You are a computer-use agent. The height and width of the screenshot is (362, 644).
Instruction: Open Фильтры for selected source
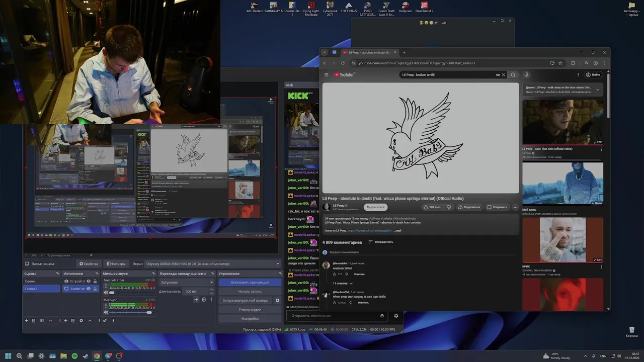(x=116, y=263)
